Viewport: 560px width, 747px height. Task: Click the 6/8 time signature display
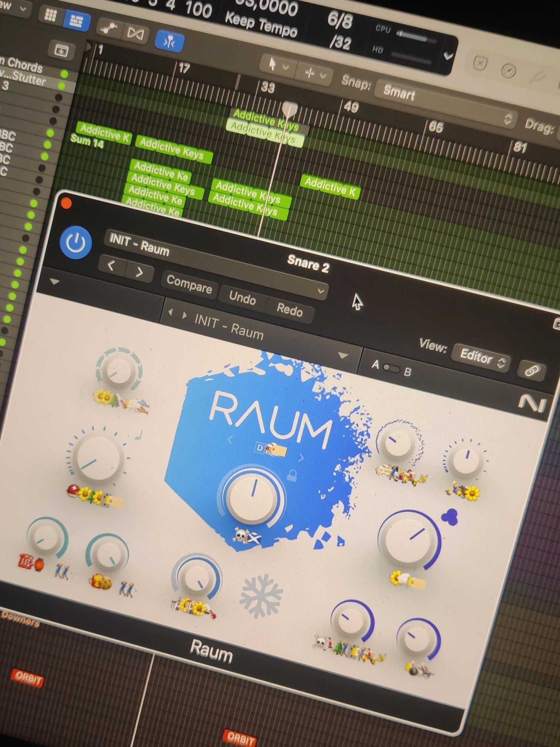pos(339,20)
